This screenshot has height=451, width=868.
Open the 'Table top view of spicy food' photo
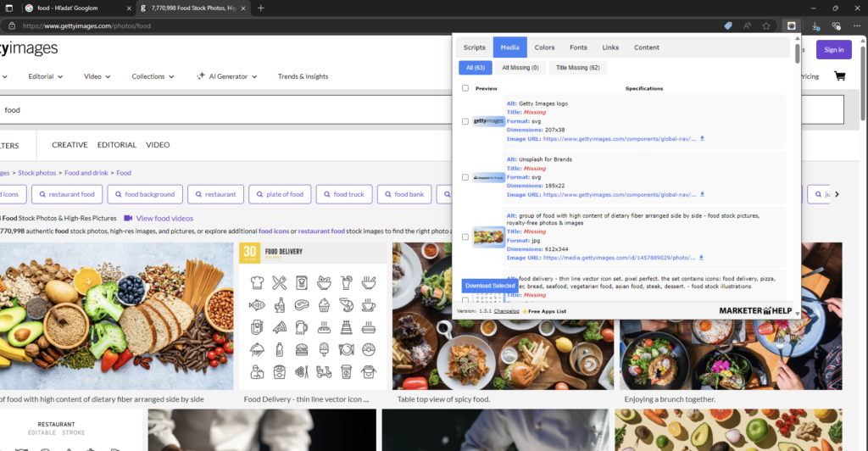504,316
